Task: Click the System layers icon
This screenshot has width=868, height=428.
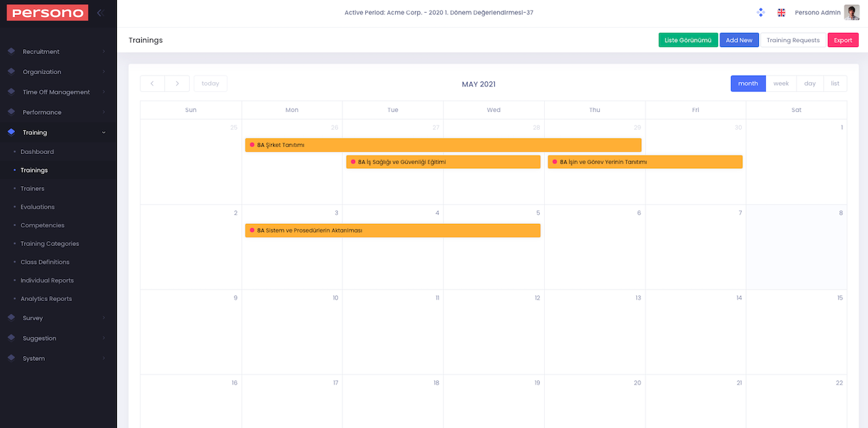Action: click(x=11, y=358)
